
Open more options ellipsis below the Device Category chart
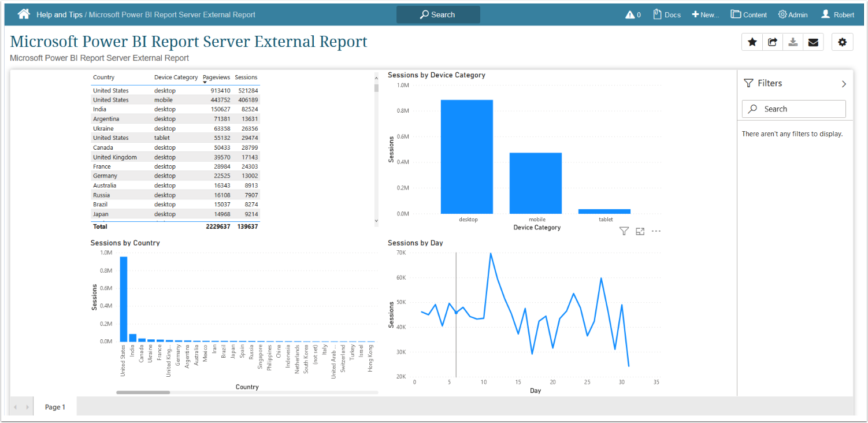click(x=656, y=231)
